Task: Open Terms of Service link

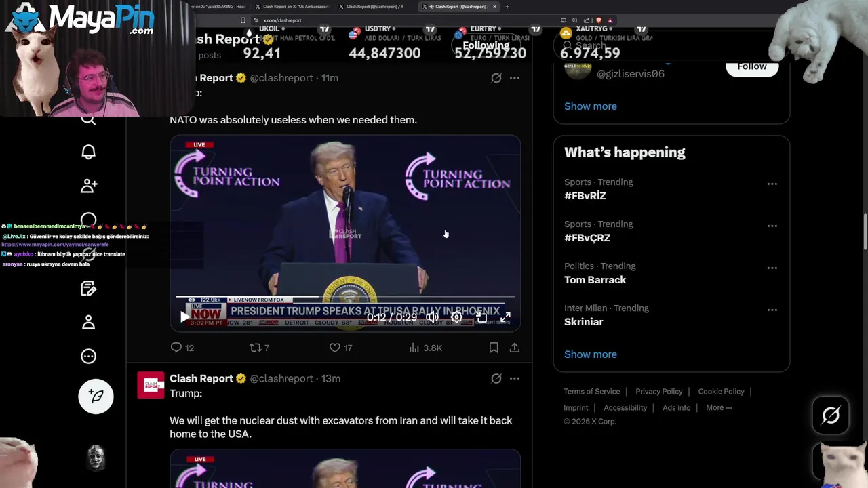Action: click(592, 392)
